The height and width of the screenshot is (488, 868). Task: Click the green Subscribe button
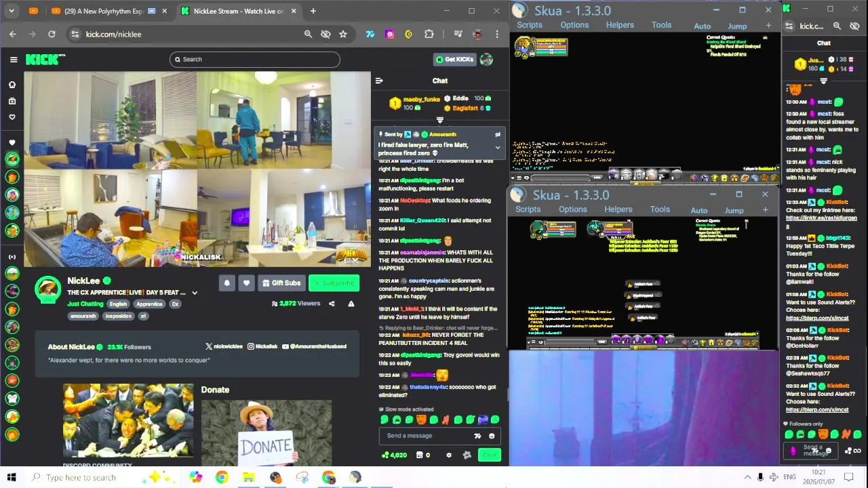point(334,283)
